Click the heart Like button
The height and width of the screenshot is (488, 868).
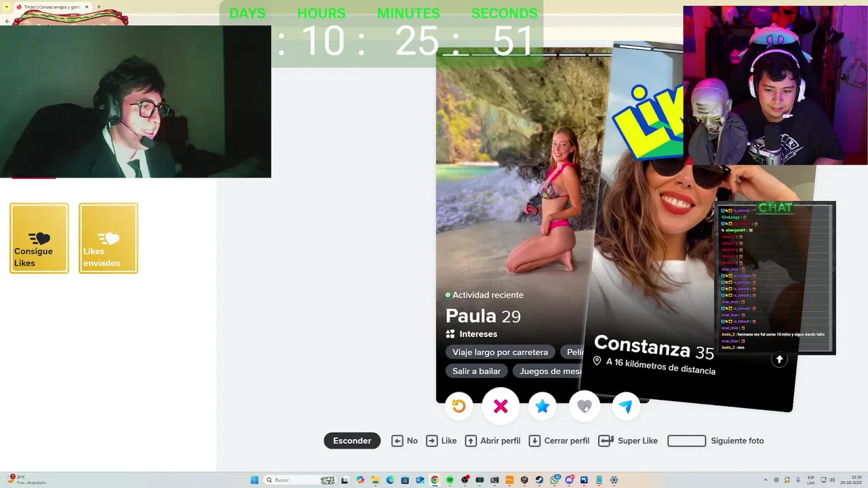tap(585, 406)
